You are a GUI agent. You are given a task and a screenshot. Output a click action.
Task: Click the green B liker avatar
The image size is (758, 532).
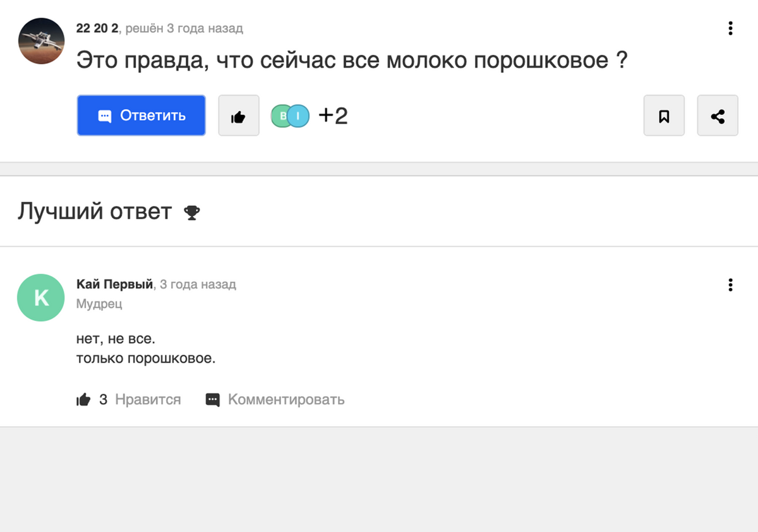pos(280,116)
